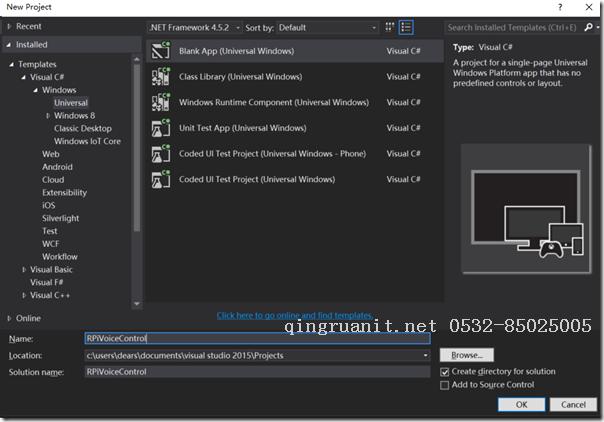This screenshot has height=422, width=604.
Task: Click the search magnifier icon
Action: pos(588,27)
